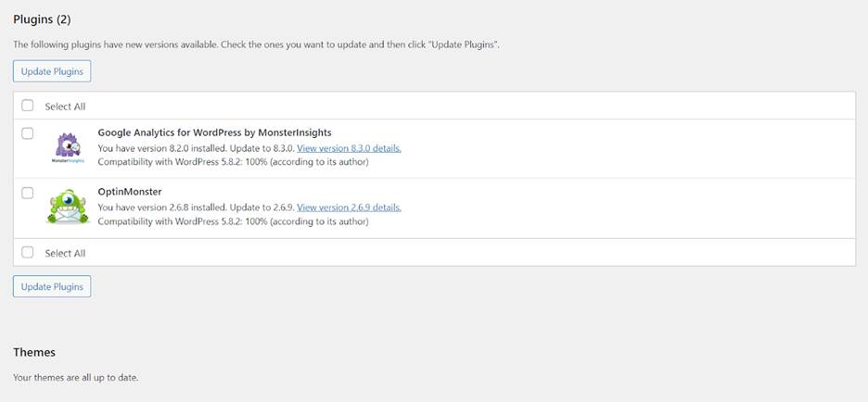Open the View version 2.6.9 details link

(349, 207)
